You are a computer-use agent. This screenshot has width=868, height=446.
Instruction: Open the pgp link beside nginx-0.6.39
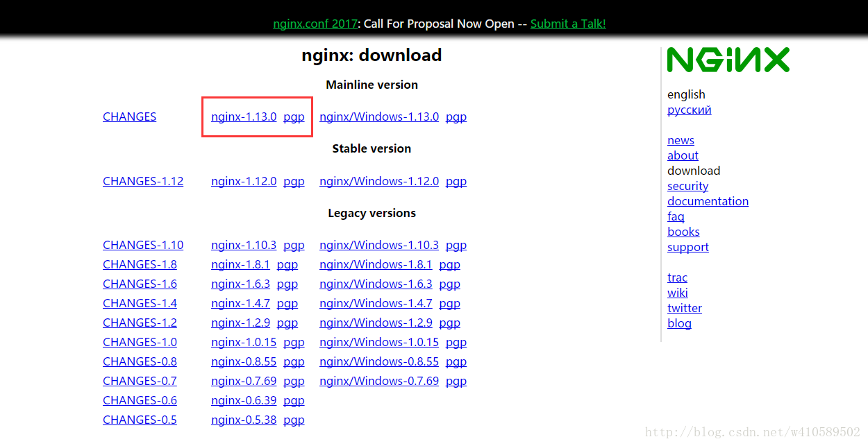pos(294,401)
